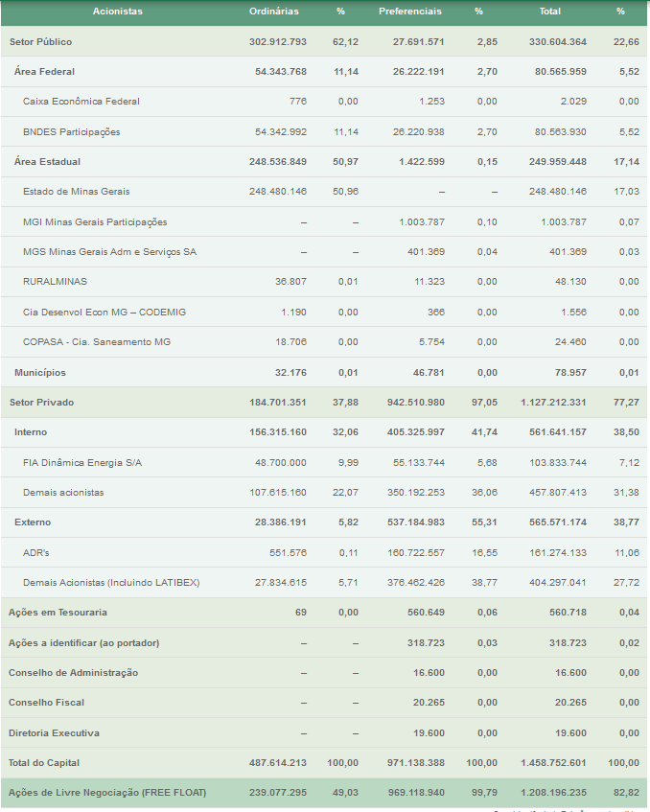The height and width of the screenshot is (812, 650).
Task: Click the BNDES Participações row label
Action: [x=72, y=132]
